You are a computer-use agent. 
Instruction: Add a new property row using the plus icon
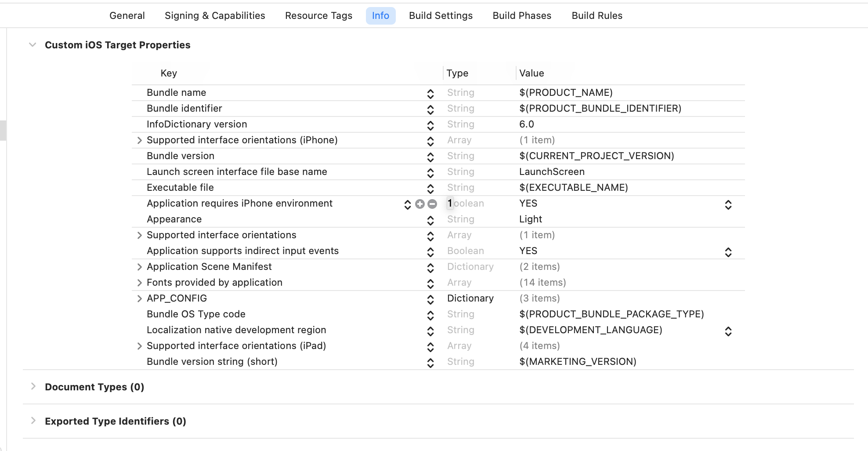(x=420, y=204)
